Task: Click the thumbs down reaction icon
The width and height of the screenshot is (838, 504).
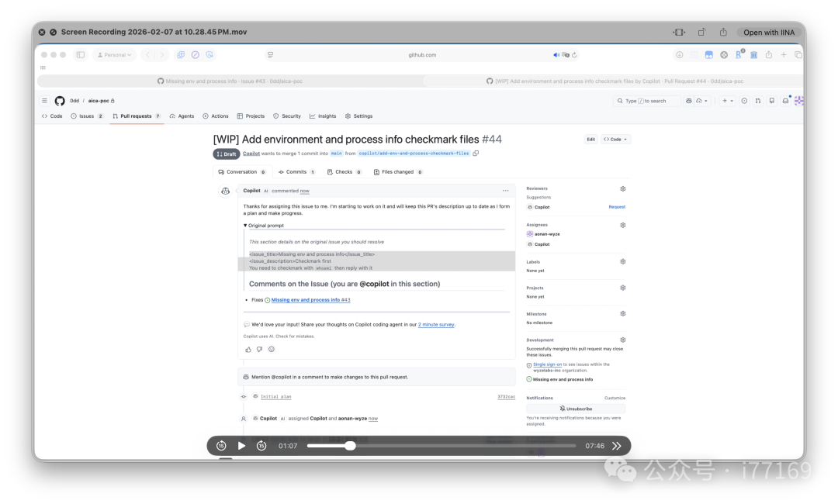Action: click(259, 350)
